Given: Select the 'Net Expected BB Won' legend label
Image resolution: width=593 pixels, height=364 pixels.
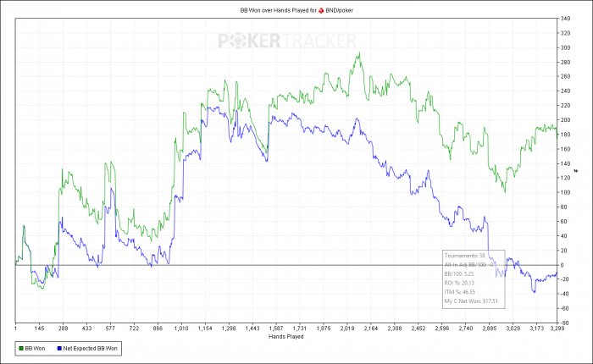Looking at the screenshot, I should point(90,349).
